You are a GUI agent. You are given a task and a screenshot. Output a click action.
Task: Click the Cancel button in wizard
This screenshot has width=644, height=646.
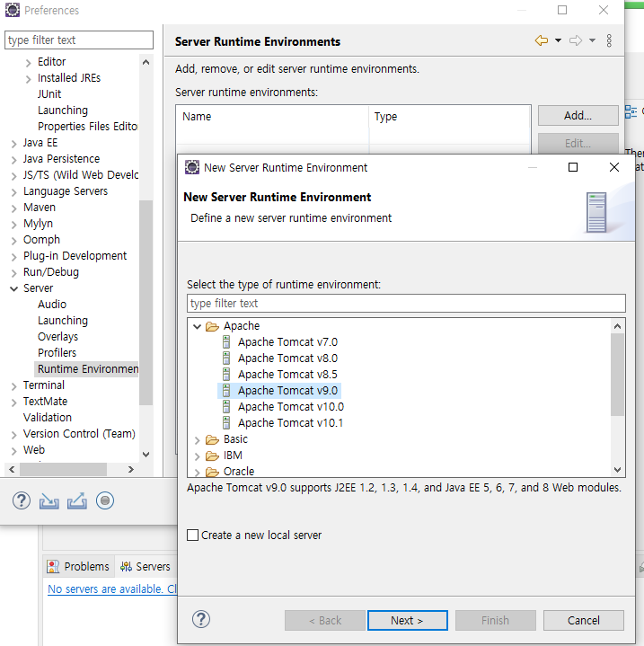tap(584, 621)
